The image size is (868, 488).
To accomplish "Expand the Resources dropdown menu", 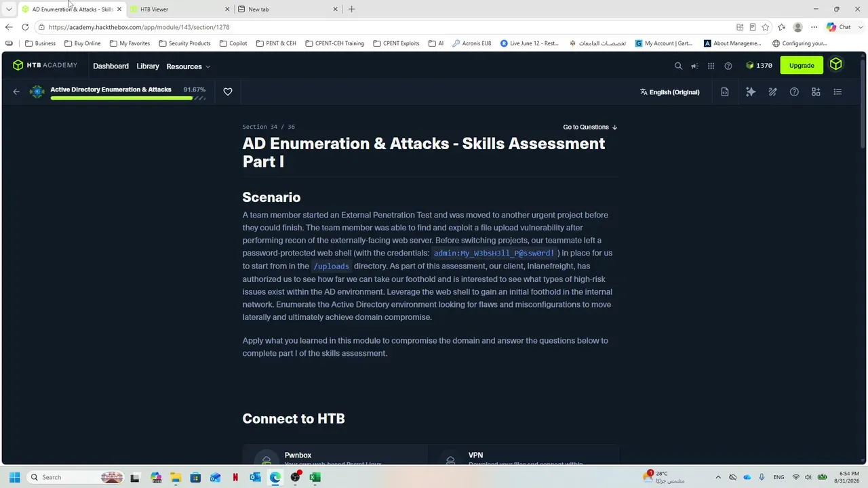I will tap(189, 66).
